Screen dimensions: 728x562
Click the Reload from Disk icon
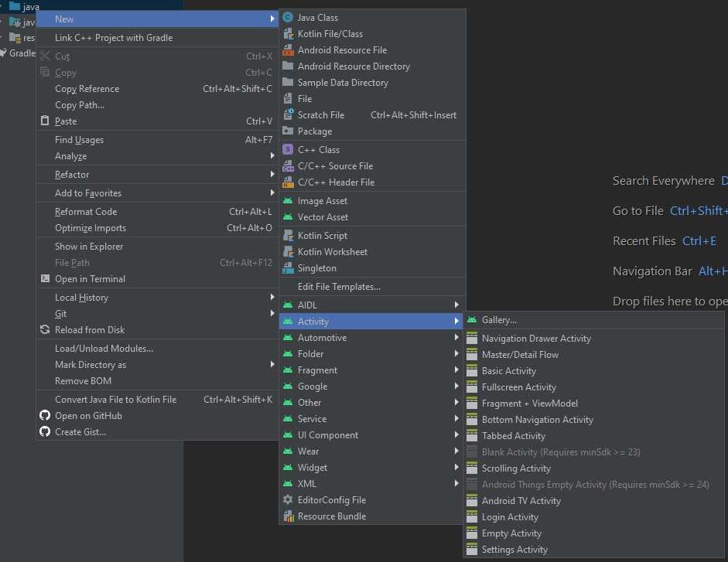pos(45,329)
